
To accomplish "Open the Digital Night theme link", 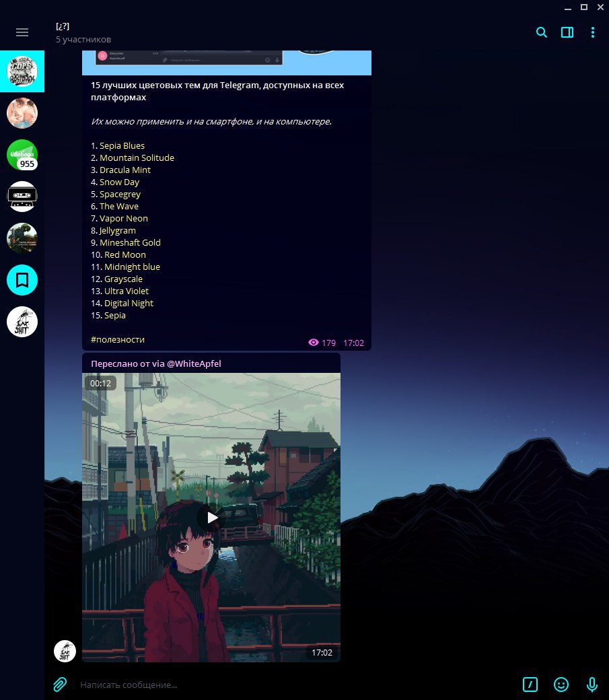I will [129, 303].
